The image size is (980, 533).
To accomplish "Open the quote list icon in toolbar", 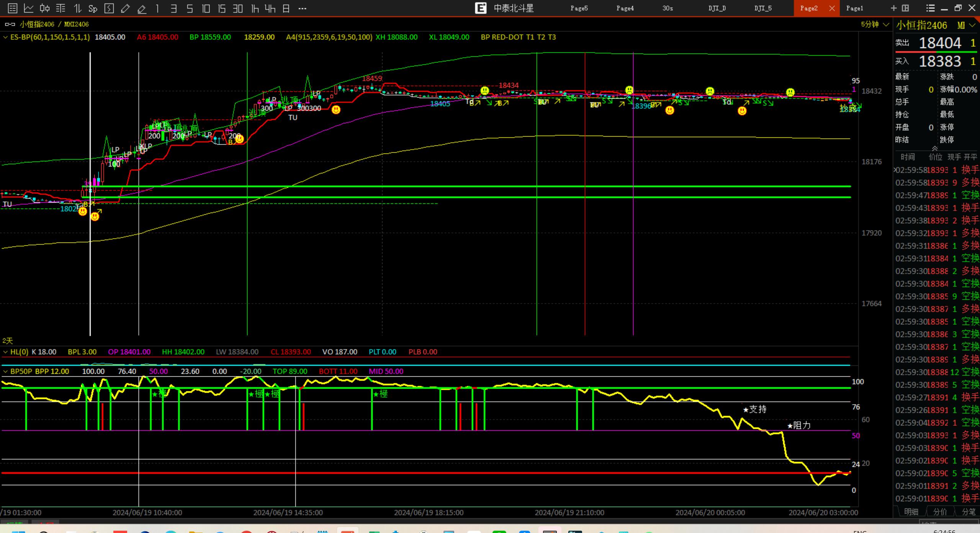I will pos(12,8).
